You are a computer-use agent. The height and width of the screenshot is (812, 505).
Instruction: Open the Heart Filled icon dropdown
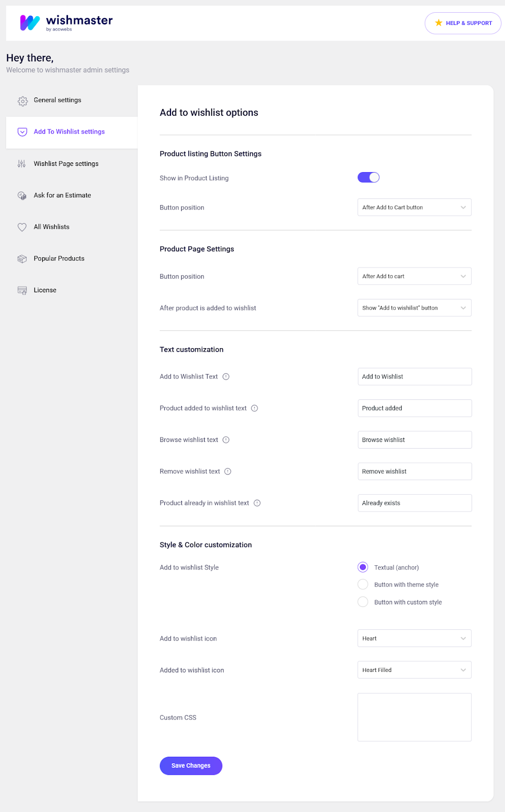[x=415, y=670]
